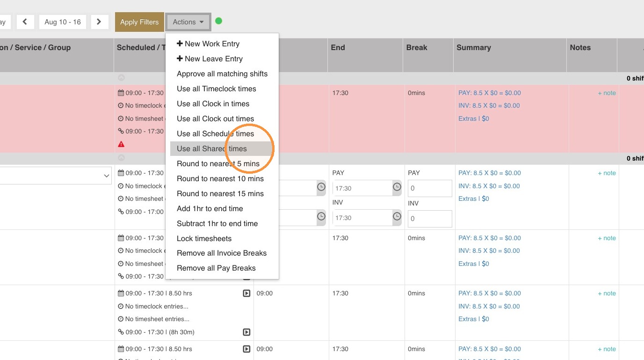The image size is (644, 360).
Task: Open PAY summary link in row with inputs
Action: pos(490,173)
